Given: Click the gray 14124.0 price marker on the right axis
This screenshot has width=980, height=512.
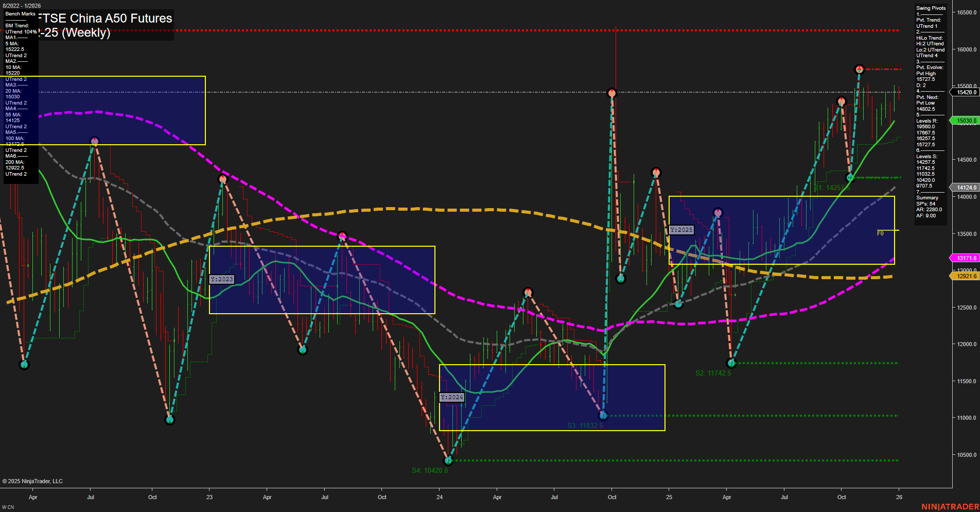Looking at the screenshot, I should click(966, 187).
